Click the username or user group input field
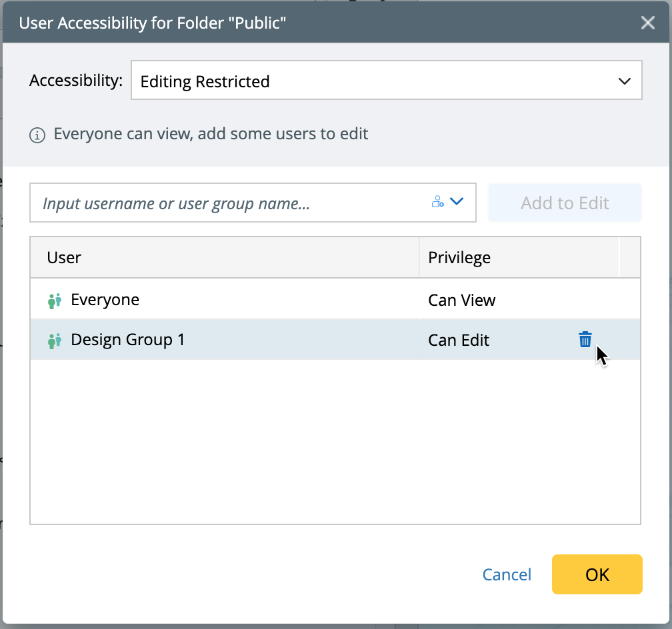 pos(227,203)
